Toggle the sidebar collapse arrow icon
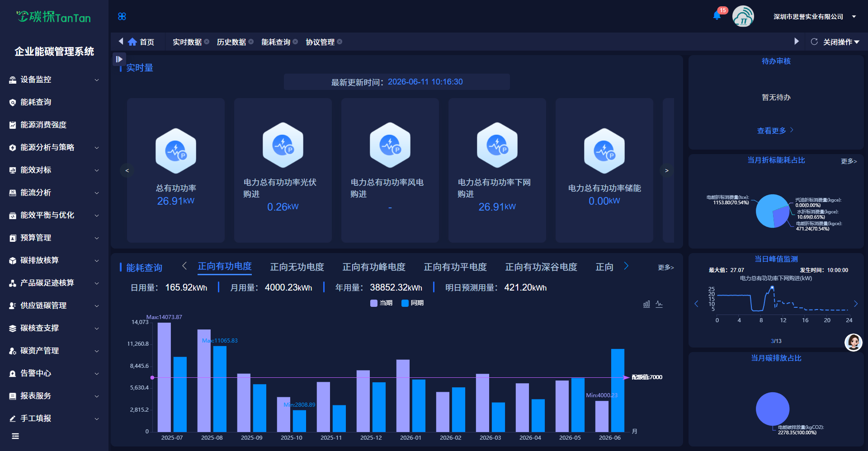This screenshot has height=451, width=868. (x=118, y=59)
